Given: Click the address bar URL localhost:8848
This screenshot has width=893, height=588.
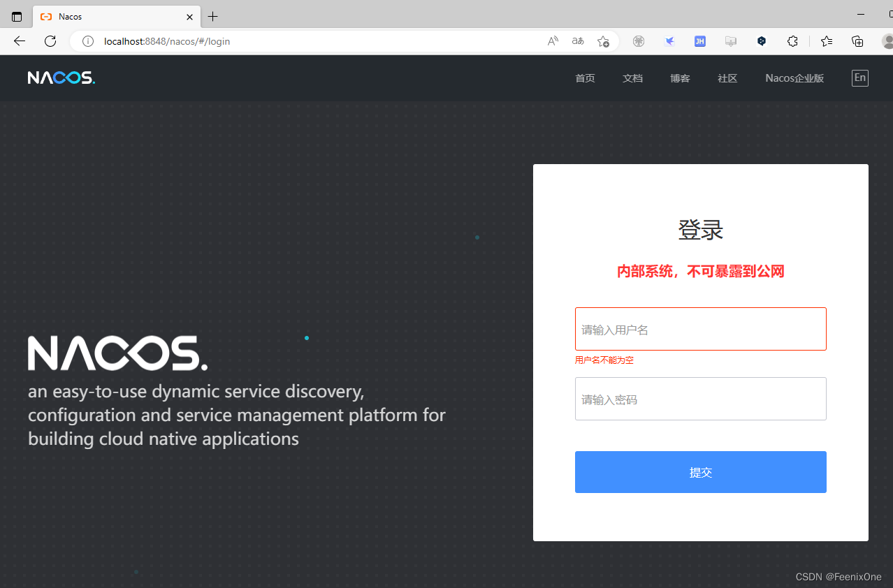Looking at the screenshot, I should [x=167, y=41].
